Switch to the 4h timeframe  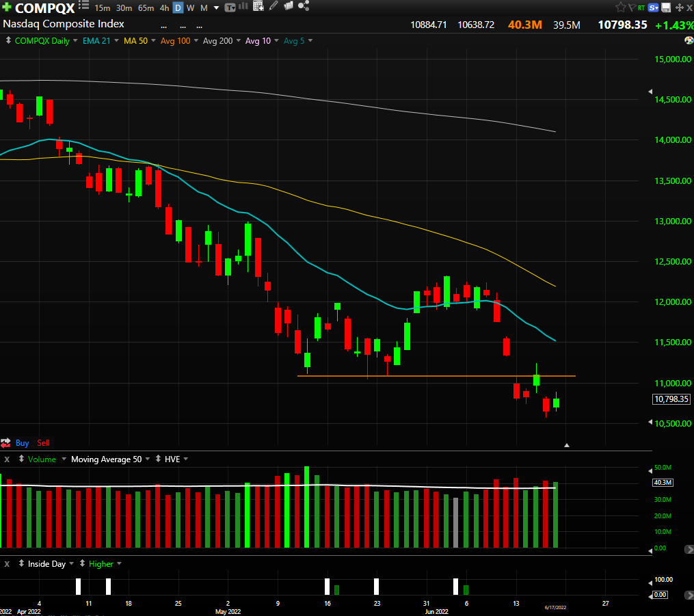pos(164,8)
